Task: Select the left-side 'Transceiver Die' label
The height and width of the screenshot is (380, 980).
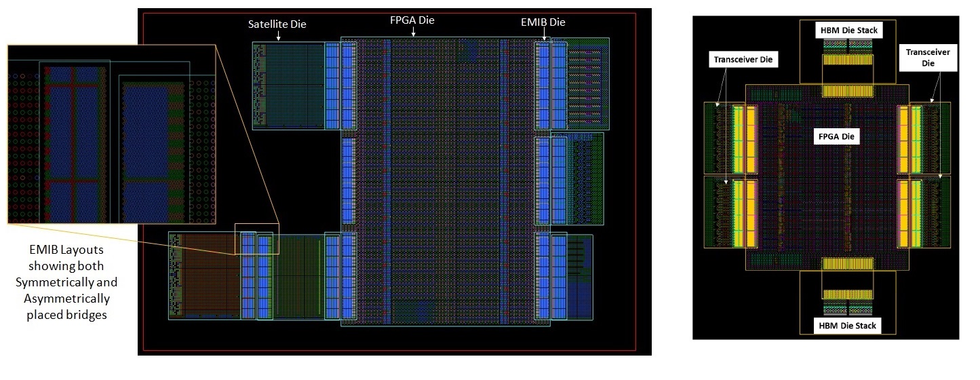Action: click(x=743, y=60)
